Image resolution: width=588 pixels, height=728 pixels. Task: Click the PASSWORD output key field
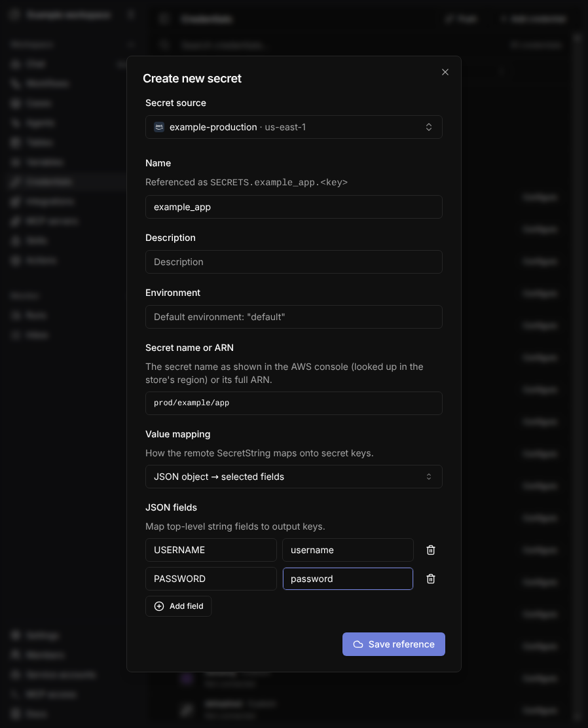click(x=211, y=579)
